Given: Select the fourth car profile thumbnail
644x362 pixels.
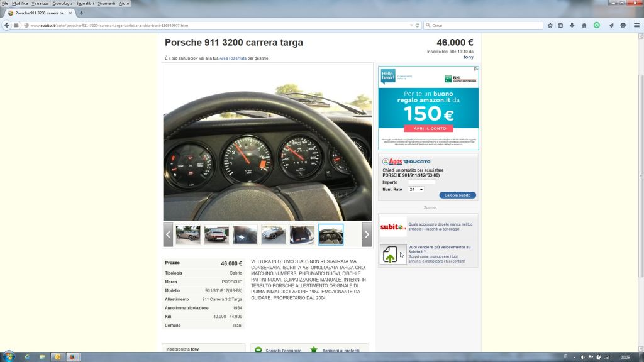Looking at the screenshot, I should [274, 235].
